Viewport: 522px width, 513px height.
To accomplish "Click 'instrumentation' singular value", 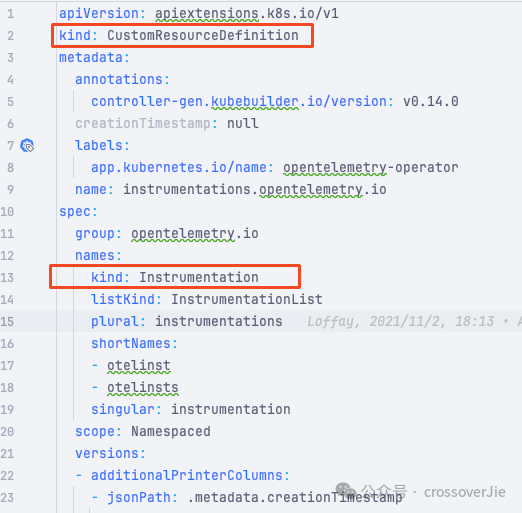I will coord(231,409).
